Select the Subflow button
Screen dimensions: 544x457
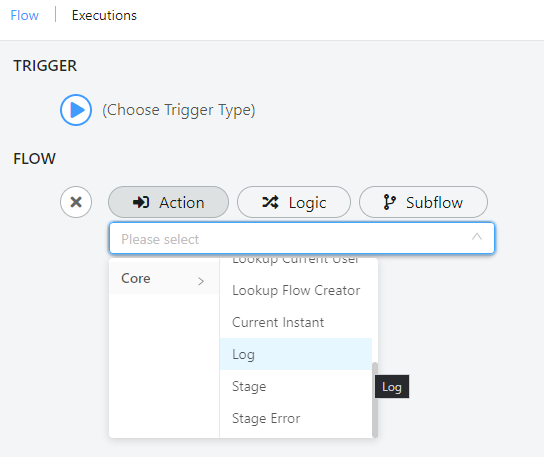423,202
